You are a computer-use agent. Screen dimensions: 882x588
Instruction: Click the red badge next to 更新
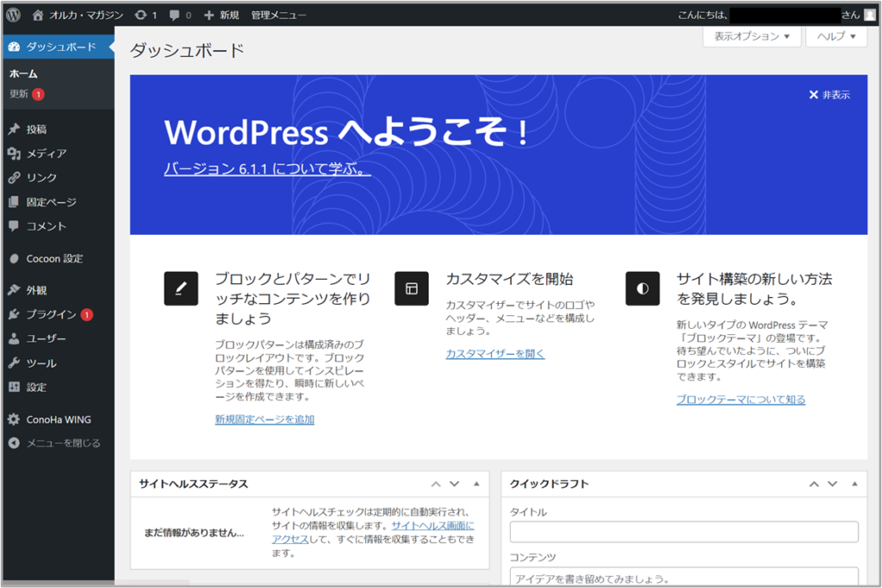pos(38,95)
